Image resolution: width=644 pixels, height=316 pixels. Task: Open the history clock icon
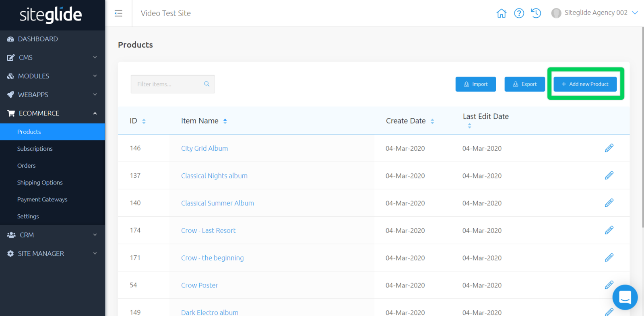pyautogui.click(x=536, y=13)
